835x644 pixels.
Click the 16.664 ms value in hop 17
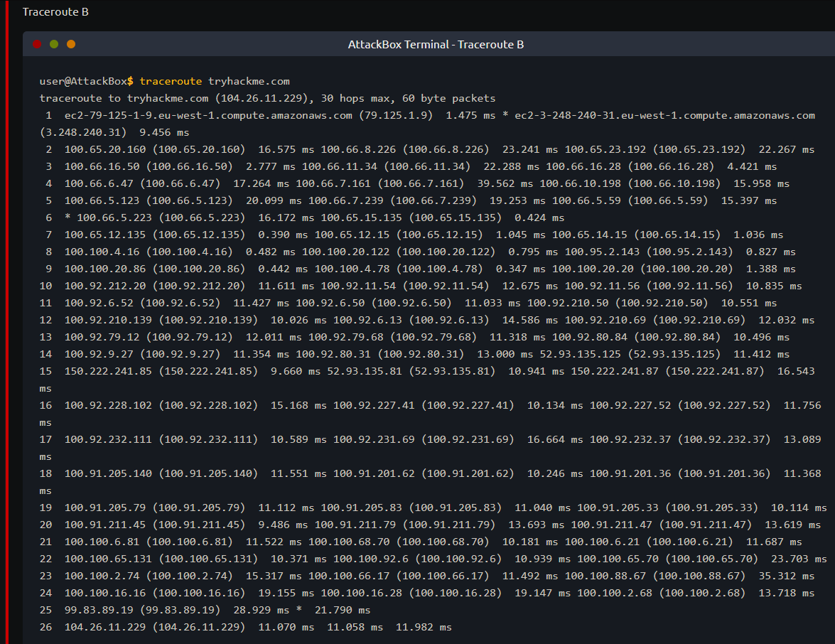click(555, 439)
